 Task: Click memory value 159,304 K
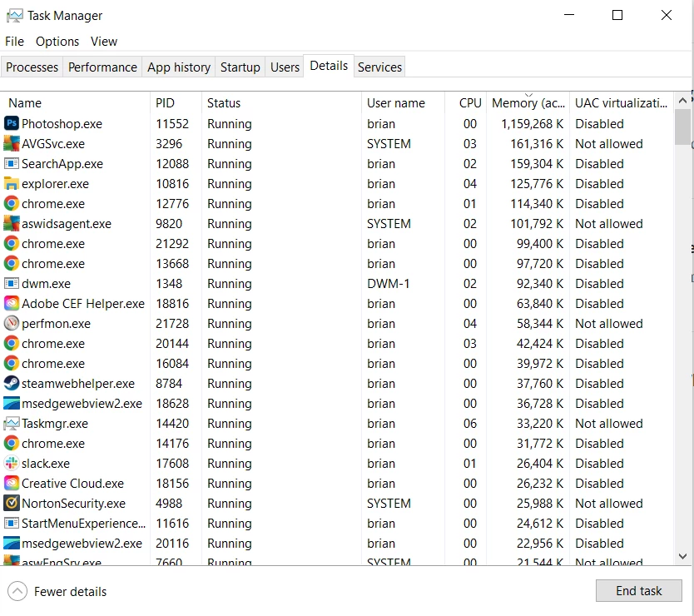[x=537, y=163]
